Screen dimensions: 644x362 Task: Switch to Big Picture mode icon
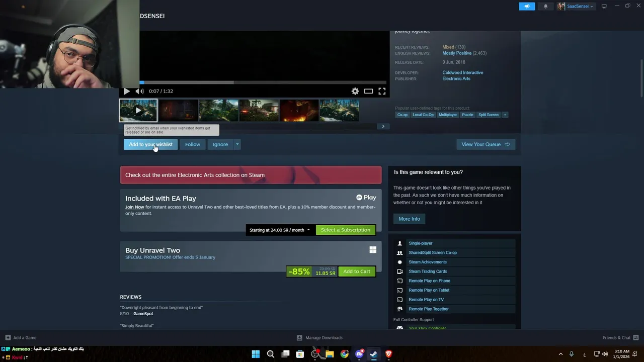[x=604, y=6]
